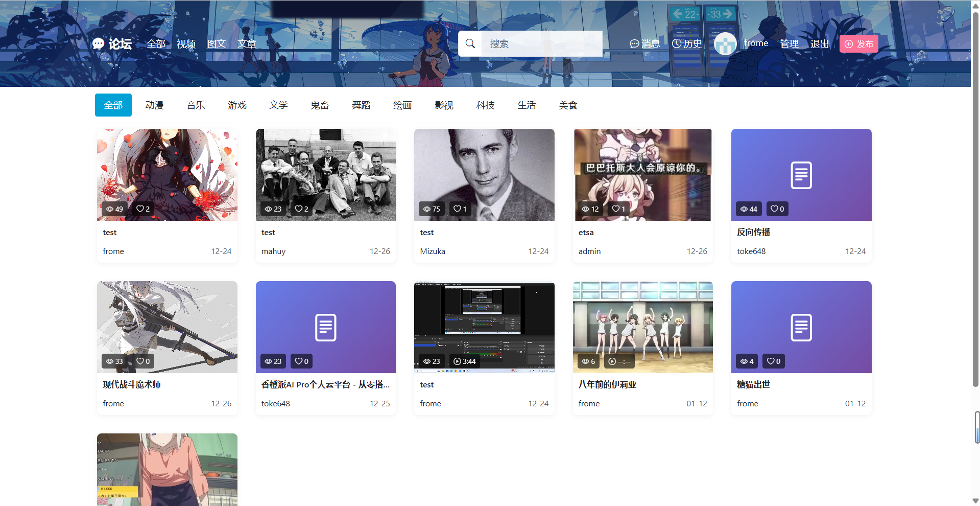Screen dimensions: 980x506
Task: Click the 现代战斗魔术师 post title
Action: (132, 384)
